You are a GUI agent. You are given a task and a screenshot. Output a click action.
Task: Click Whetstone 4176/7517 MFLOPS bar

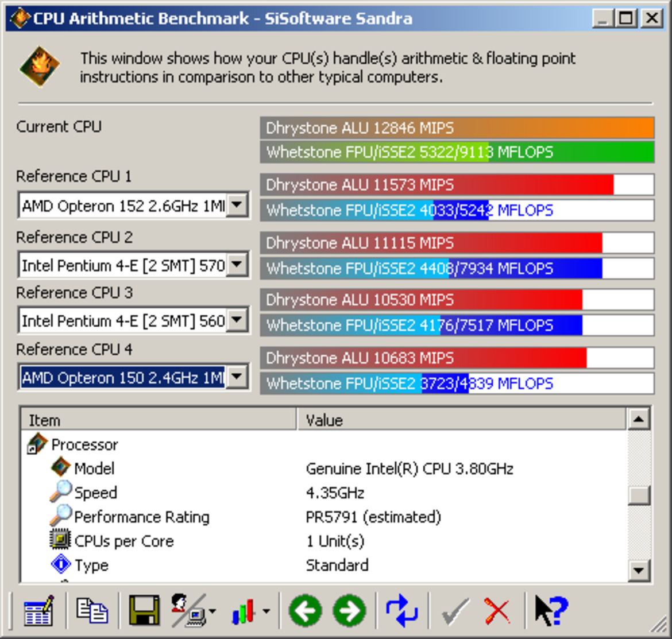pyautogui.click(x=457, y=325)
